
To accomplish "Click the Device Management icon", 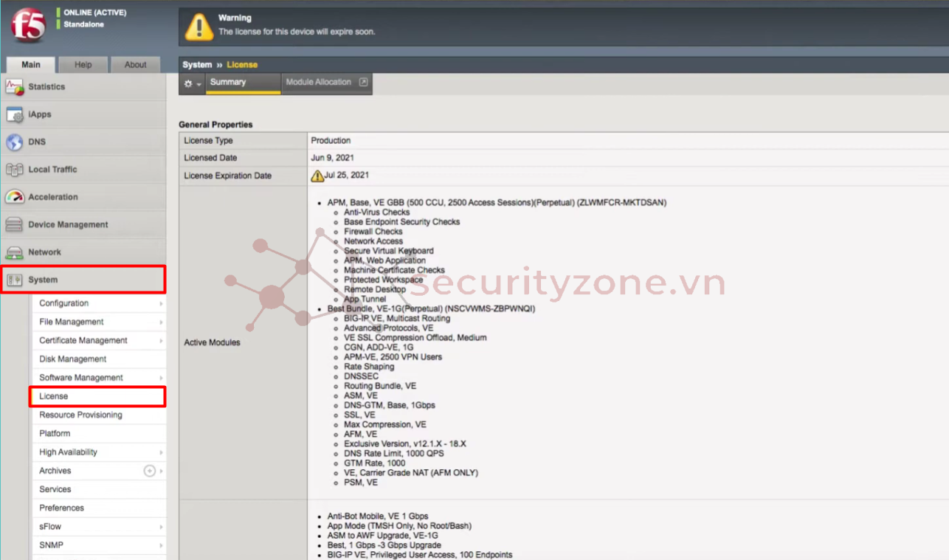I will pos(15,225).
